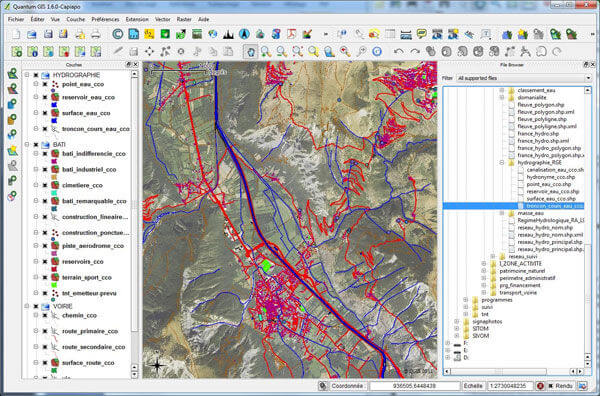
Task: Click the Print Composer printer icon
Action: coord(95,34)
